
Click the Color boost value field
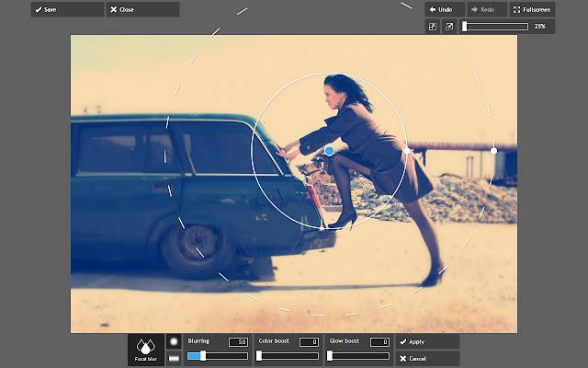tap(309, 342)
